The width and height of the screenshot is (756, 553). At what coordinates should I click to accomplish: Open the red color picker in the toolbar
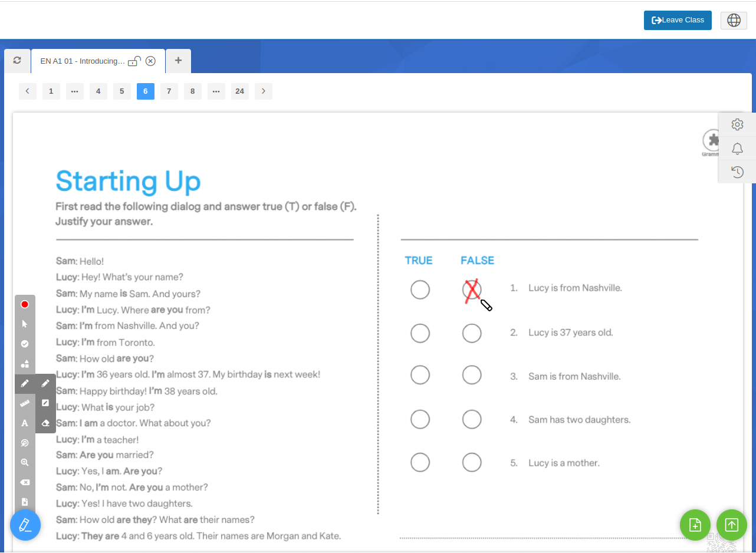click(x=25, y=304)
